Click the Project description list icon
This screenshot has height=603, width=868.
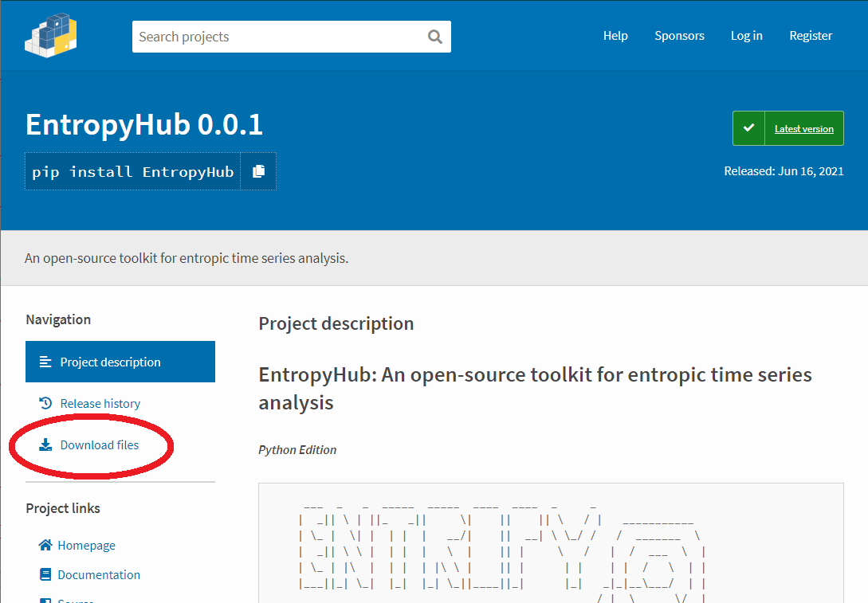[x=45, y=362]
